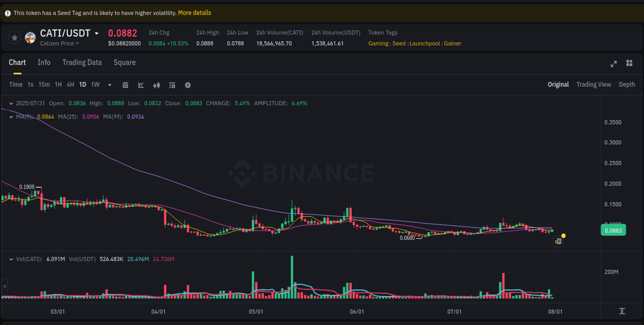Click the green 0.0883 price label
The image size is (644, 325).
[613, 230]
